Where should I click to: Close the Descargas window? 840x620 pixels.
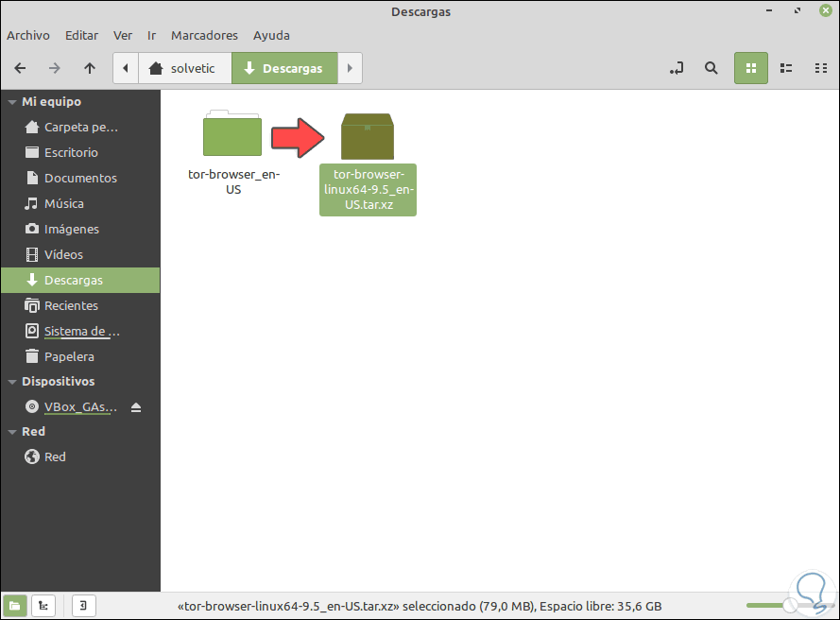(826, 10)
